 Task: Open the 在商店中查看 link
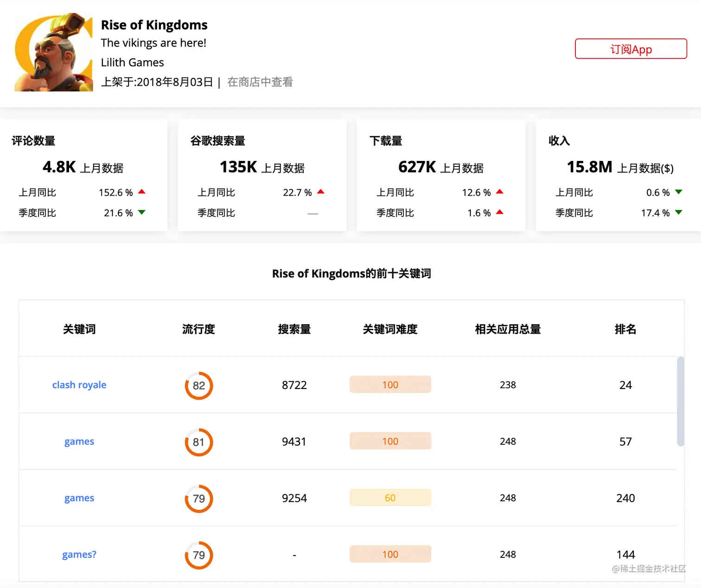(260, 82)
